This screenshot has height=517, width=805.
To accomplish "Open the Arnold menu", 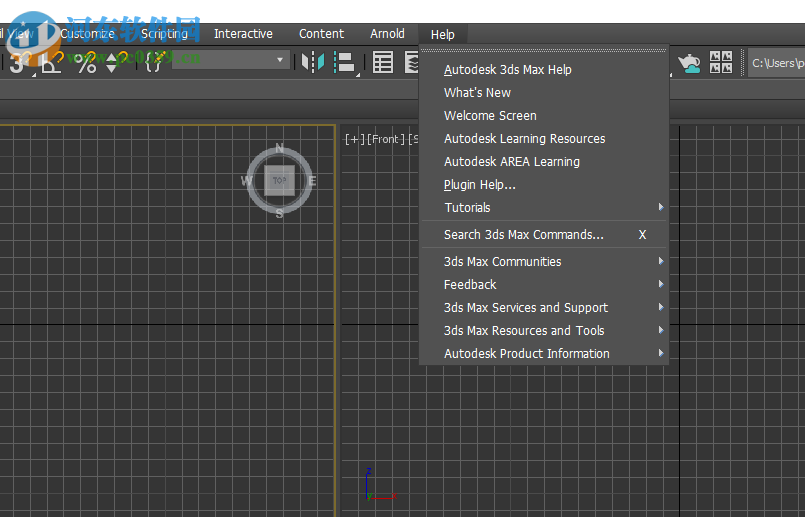I will 387,34.
